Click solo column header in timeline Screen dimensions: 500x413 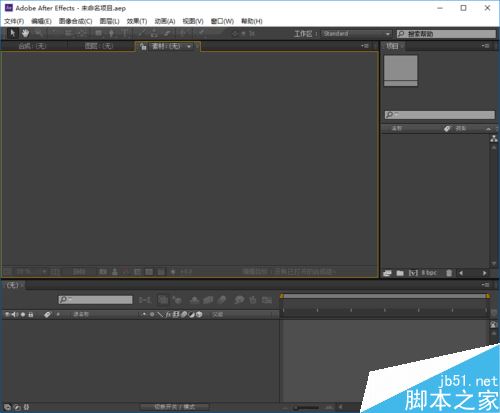click(x=23, y=314)
